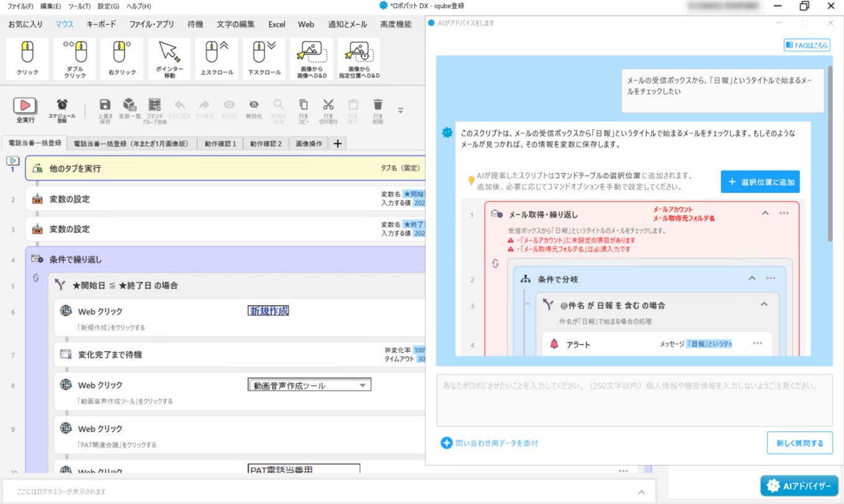Viewport: 844px width, 504px height.
Task: Cut the row with 行を切り取り scissors
Action: click(x=328, y=110)
